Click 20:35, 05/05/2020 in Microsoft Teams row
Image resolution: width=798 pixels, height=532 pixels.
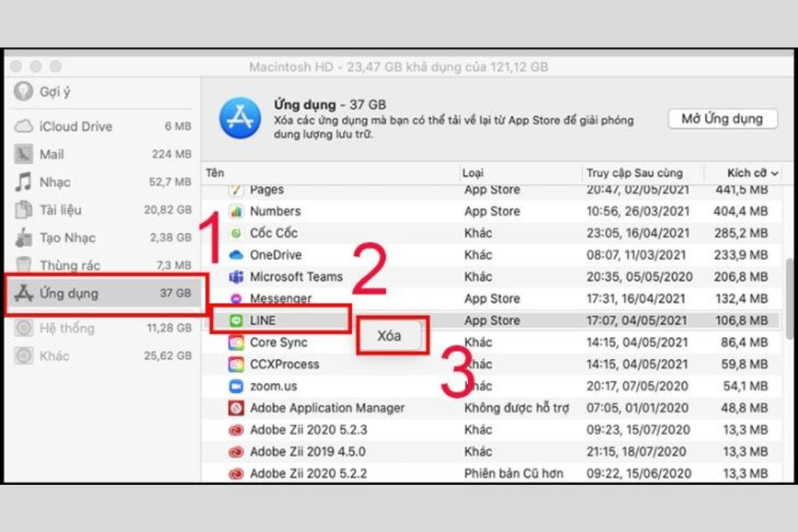coord(639,277)
